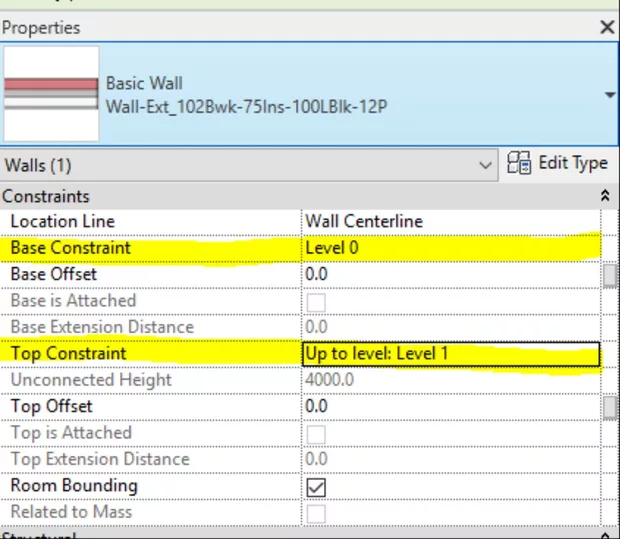Image resolution: width=620 pixels, height=539 pixels.
Task: Click the associate parameter button beside Base Offset
Action: click(609, 275)
